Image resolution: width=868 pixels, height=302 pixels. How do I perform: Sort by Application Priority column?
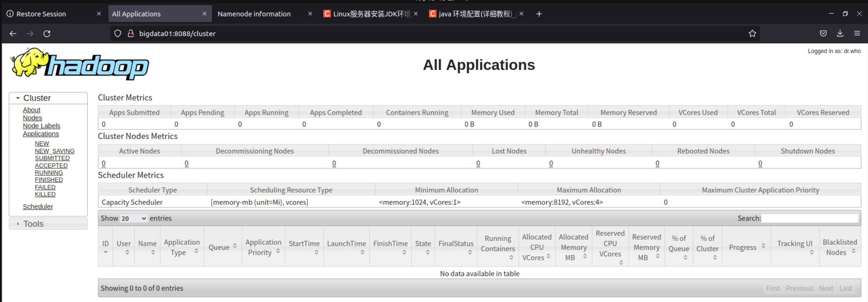pos(263,247)
